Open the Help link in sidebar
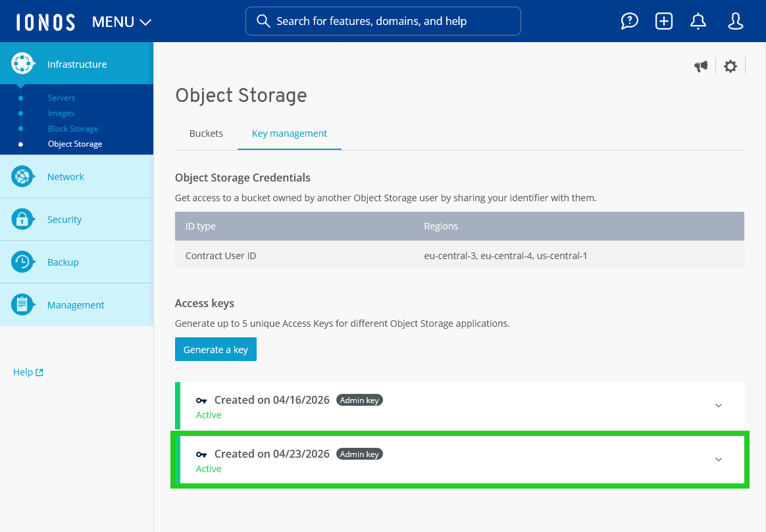This screenshot has height=532, width=766. (28, 372)
